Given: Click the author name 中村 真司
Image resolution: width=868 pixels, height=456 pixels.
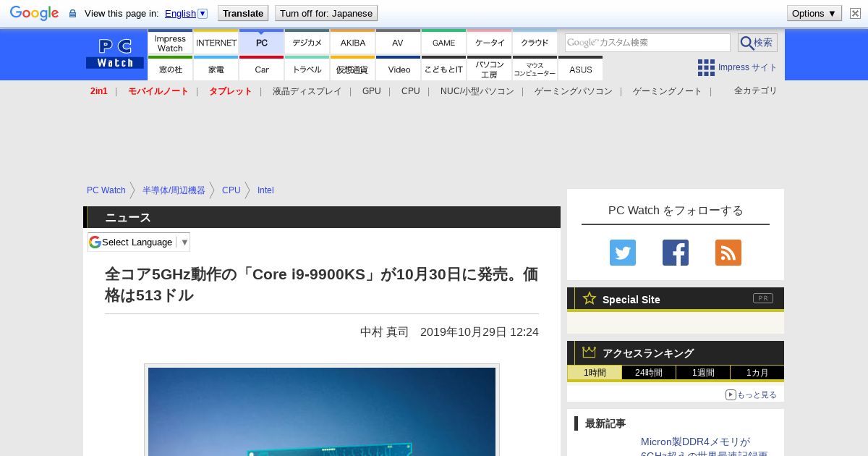Looking at the screenshot, I should (384, 332).
